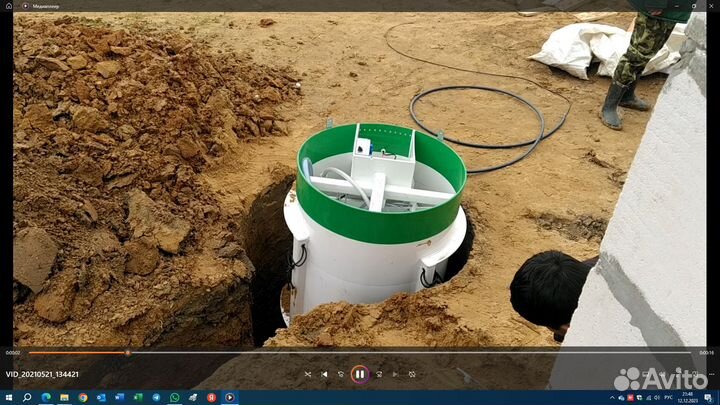Click the seek bar position handle
This screenshot has height=405, width=720.
point(127,352)
